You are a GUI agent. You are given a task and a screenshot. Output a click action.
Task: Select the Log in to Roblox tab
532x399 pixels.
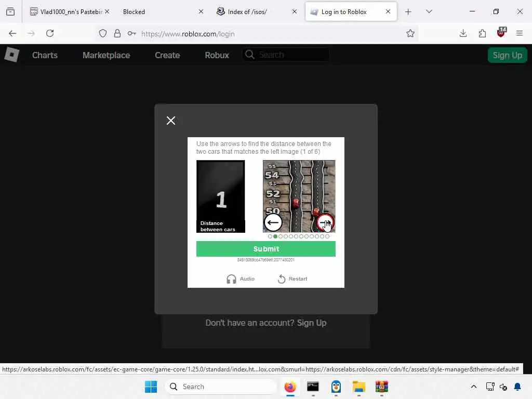point(351,11)
